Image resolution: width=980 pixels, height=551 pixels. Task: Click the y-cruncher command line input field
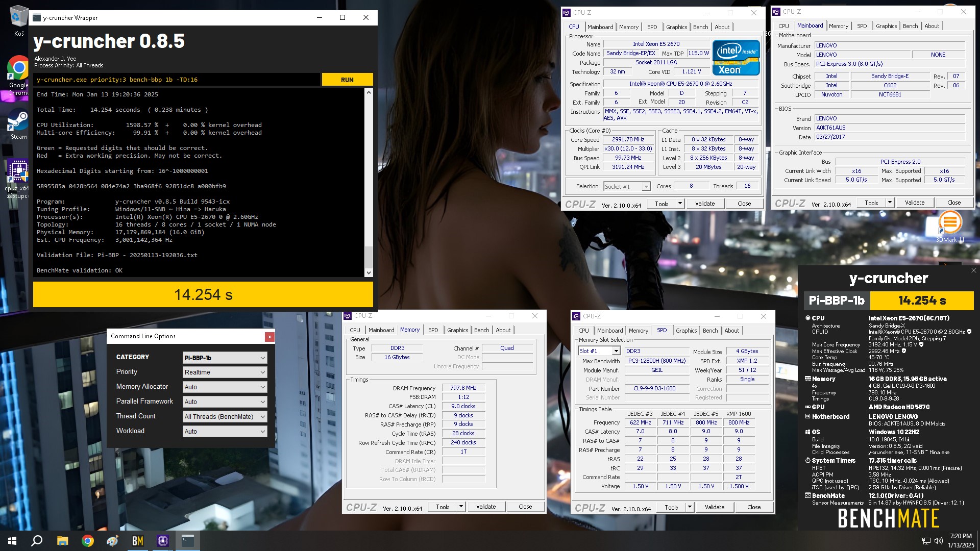177,80
